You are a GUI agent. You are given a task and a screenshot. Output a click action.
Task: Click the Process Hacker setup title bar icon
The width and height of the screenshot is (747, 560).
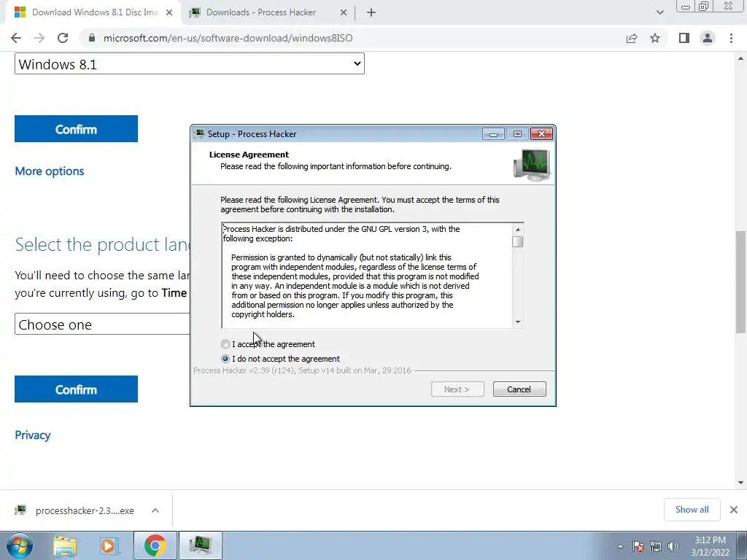(200, 134)
